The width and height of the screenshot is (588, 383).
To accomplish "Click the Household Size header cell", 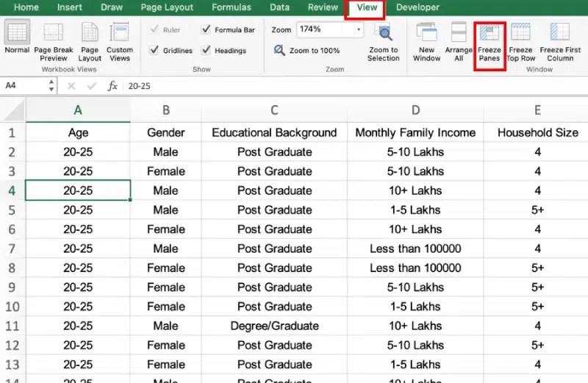I will (x=537, y=132).
